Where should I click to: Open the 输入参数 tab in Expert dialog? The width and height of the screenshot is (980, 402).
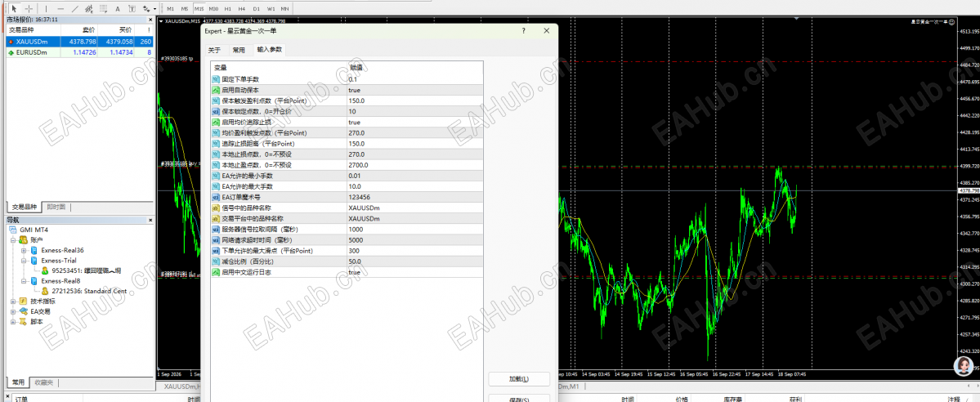[x=270, y=50]
